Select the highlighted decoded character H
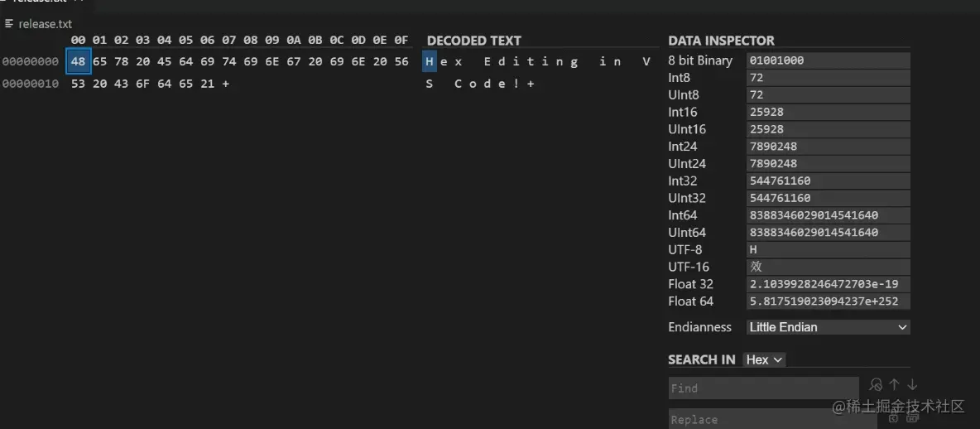 pos(430,61)
